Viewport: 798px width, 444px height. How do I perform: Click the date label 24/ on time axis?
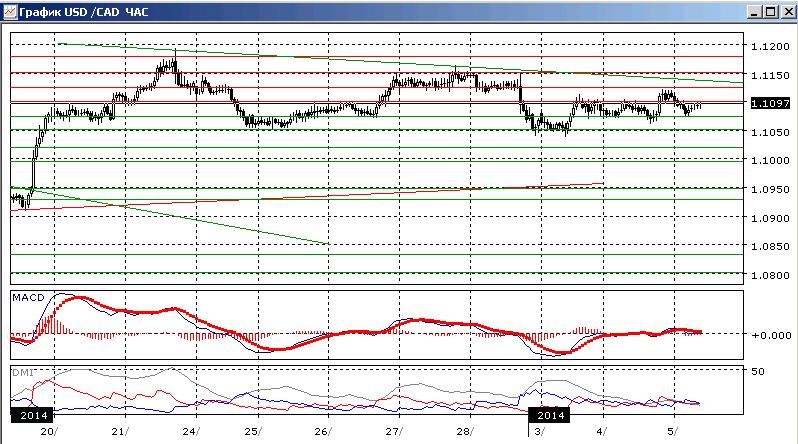click(x=191, y=432)
